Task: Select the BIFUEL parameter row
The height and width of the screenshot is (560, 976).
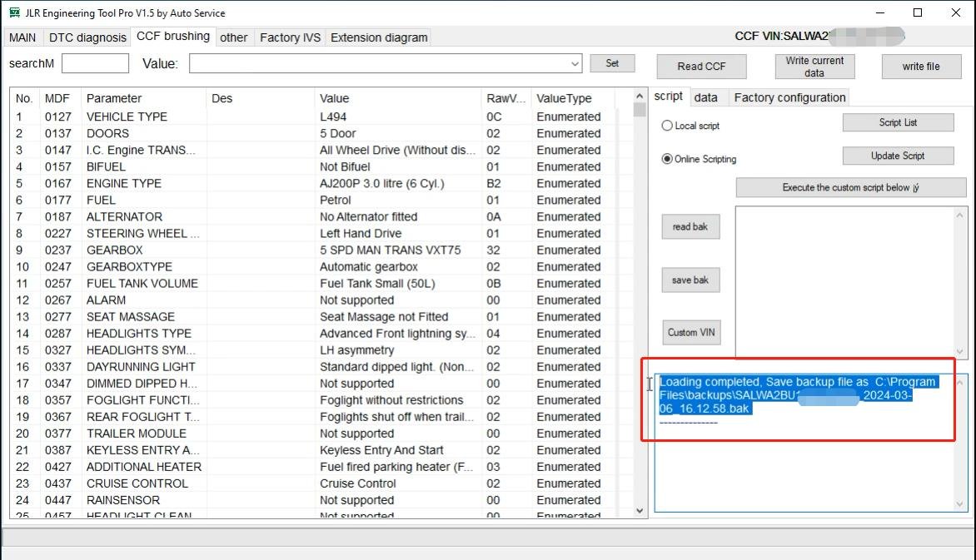Action: tap(313, 166)
